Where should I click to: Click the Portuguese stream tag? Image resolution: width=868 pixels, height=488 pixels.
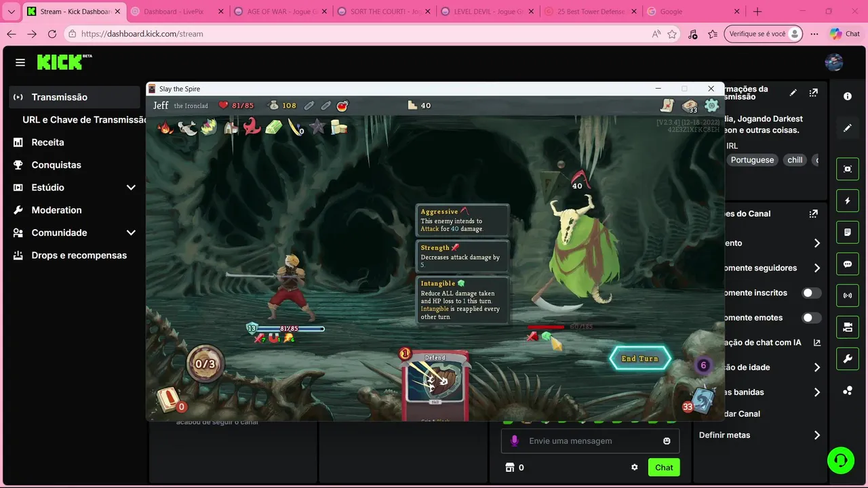click(752, 160)
